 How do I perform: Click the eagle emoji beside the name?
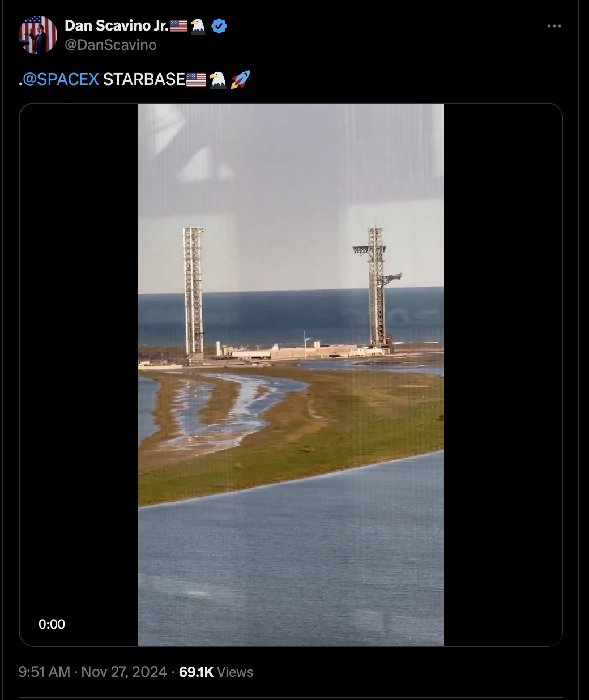(x=198, y=26)
